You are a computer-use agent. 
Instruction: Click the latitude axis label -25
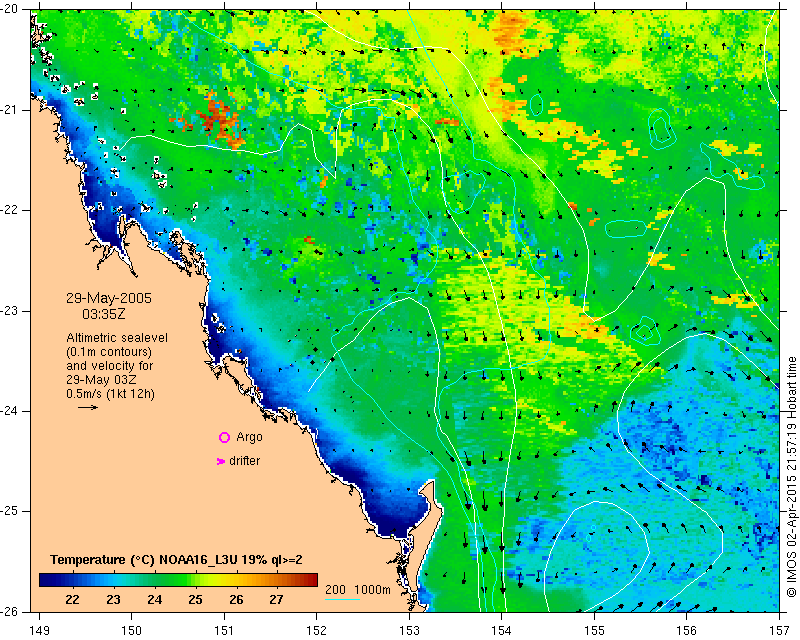tap(9, 511)
